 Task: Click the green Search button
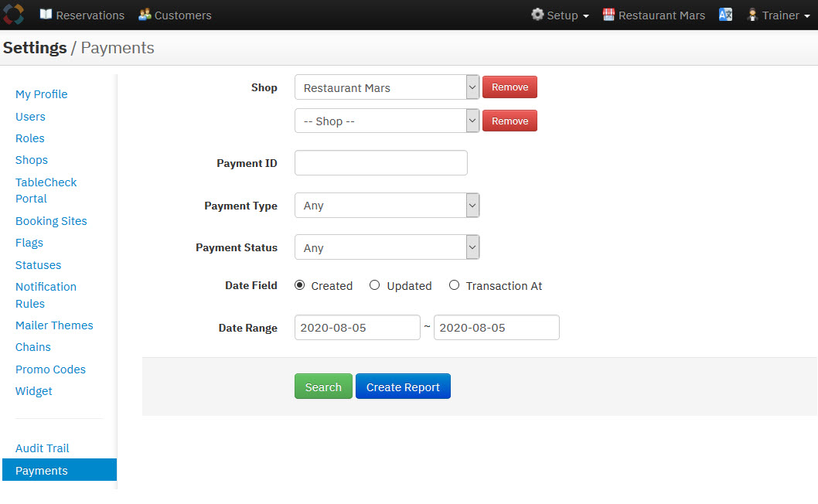pos(323,387)
